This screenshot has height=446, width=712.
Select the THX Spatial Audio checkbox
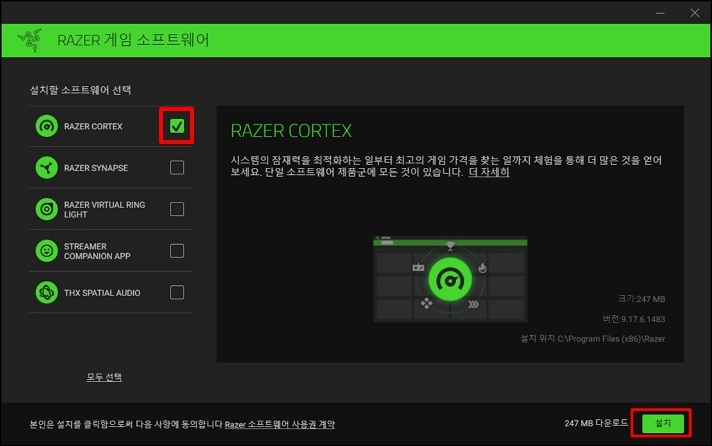177,292
